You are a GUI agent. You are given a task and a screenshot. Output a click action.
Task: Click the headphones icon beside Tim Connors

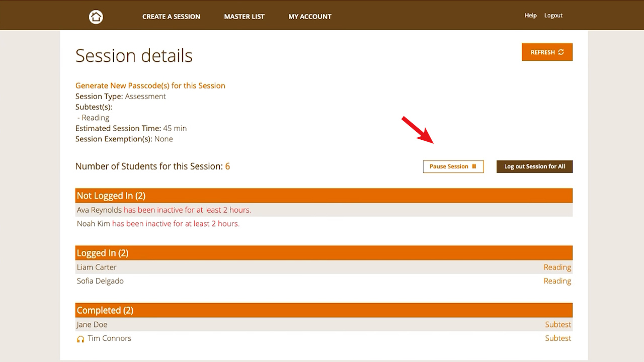pyautogui.click(x=80, y=339)
